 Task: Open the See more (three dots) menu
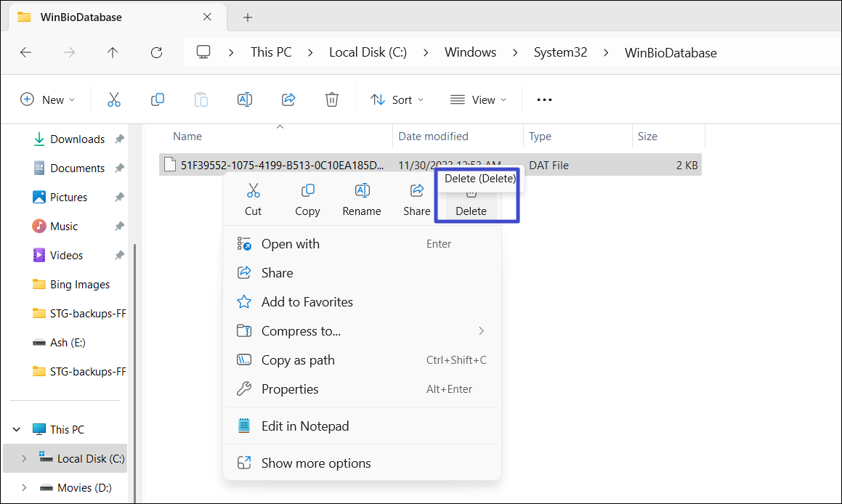(x=544, y=99)
